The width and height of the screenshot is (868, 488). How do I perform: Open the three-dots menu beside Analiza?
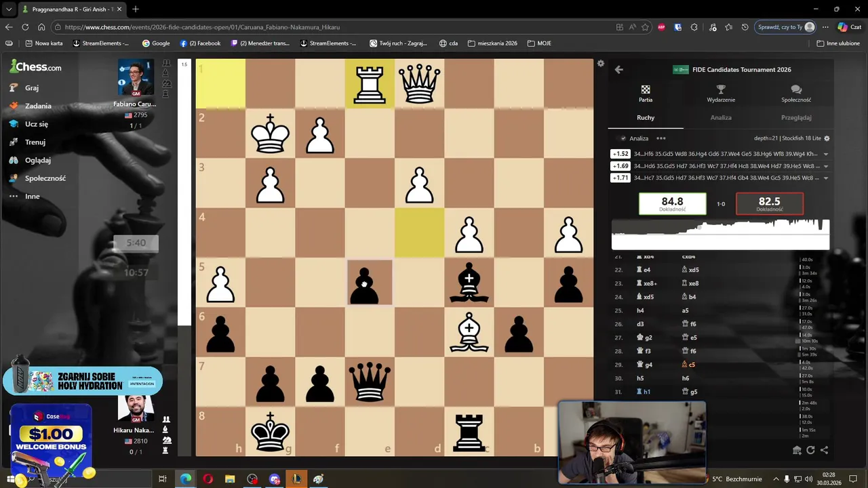pos(660,138)
